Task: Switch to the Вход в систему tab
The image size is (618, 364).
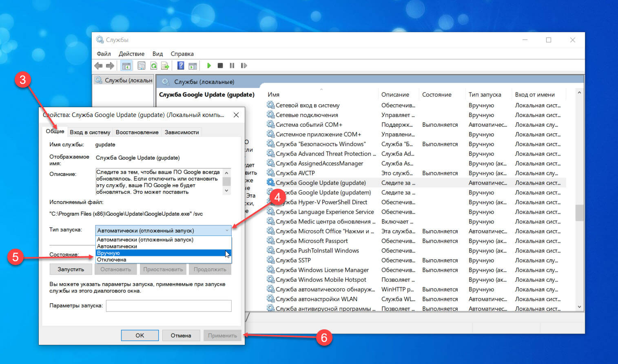Action: pyautogui.click(x=90, y=132)
